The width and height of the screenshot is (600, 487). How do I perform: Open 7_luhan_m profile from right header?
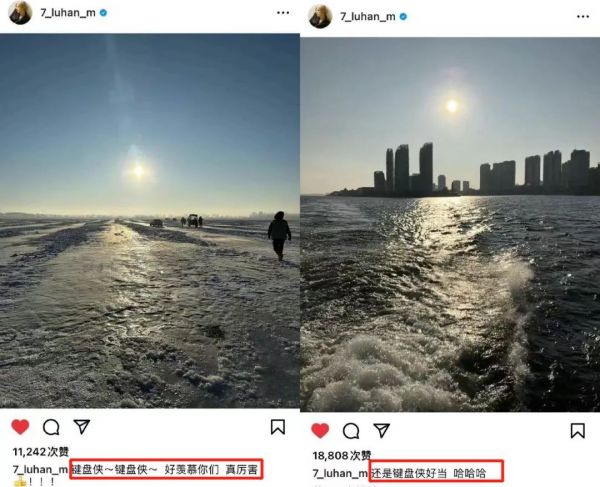(x=368, y=16)
